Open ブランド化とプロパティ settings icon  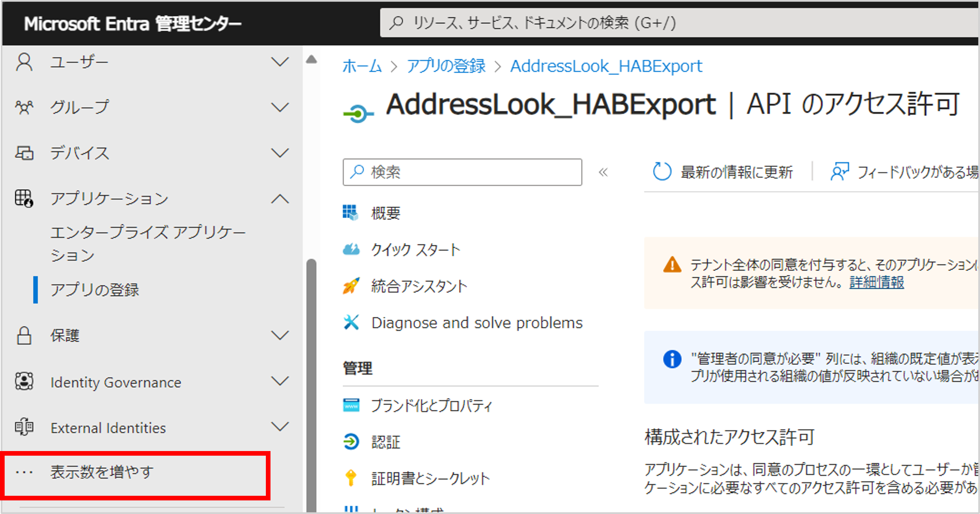click(x=352, y=405)
